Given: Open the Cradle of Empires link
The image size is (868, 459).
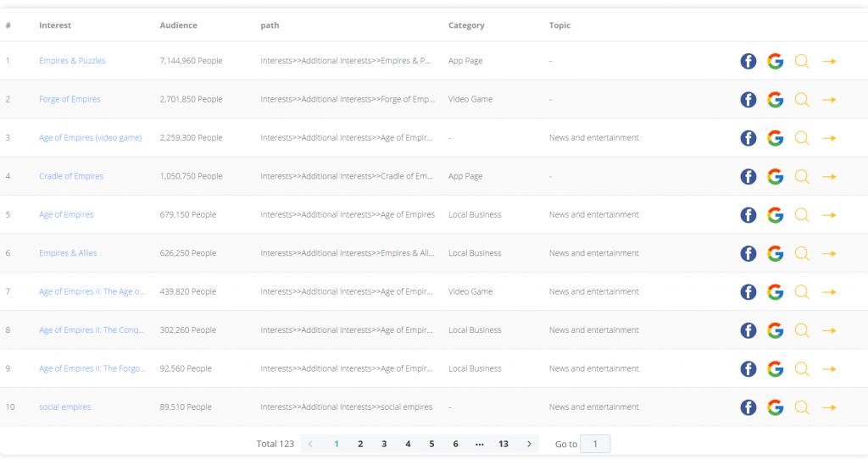Looking at the screenshot, I should click(71, 176).
